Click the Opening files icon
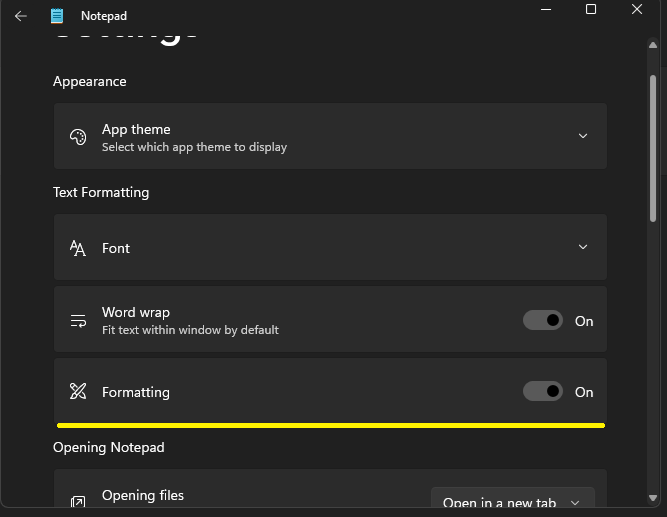 coord(78,501)
